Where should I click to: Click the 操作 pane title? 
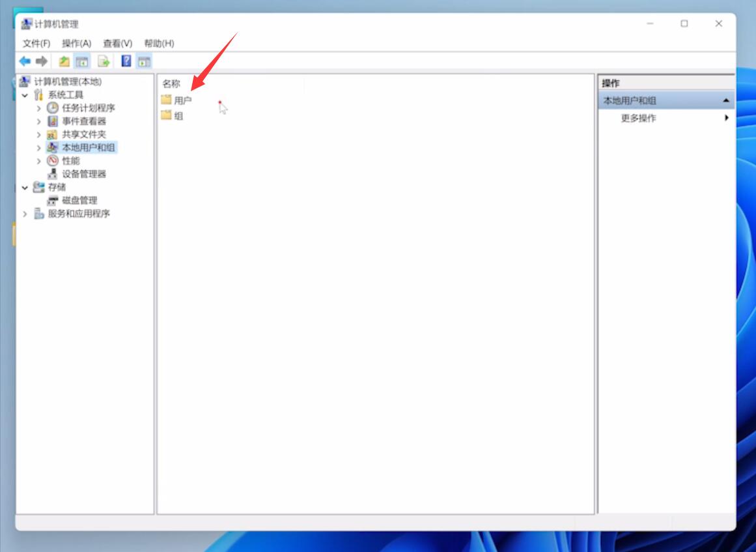click(x=611, y=83)
